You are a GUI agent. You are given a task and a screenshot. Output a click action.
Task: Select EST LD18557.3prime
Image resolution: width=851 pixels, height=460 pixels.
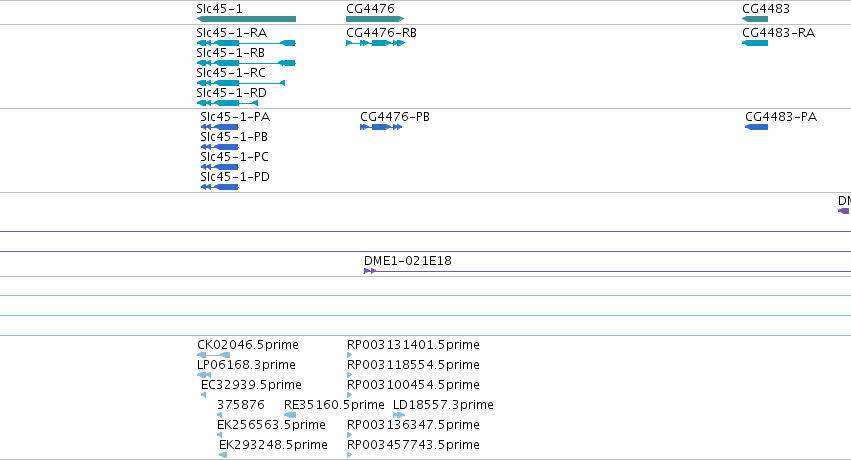pyautogui.click(x=399, y=416)
